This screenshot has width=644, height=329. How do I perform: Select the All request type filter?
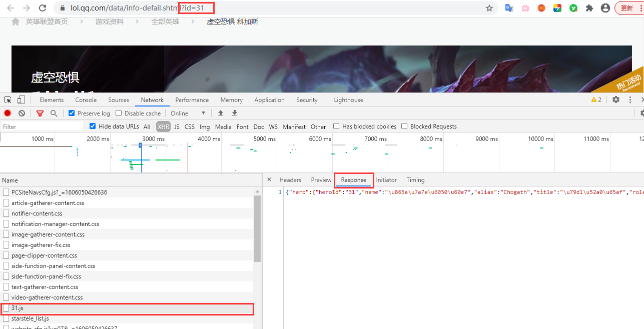point(147,127)
